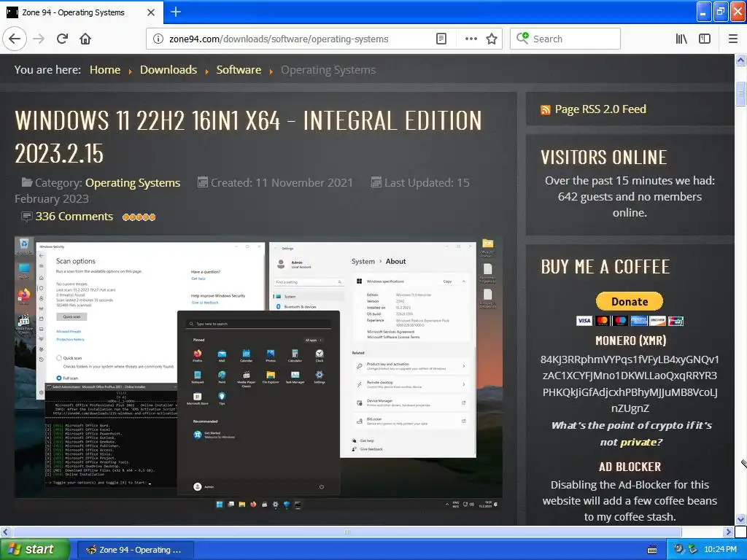This screenshot has height=560, width=747.
Task: Show sidebars using the toolbar icon
Action: tap(705, 39)
